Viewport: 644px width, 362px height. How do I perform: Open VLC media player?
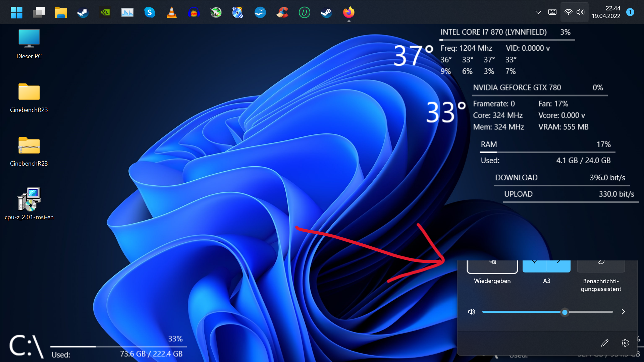pos(171,13)
